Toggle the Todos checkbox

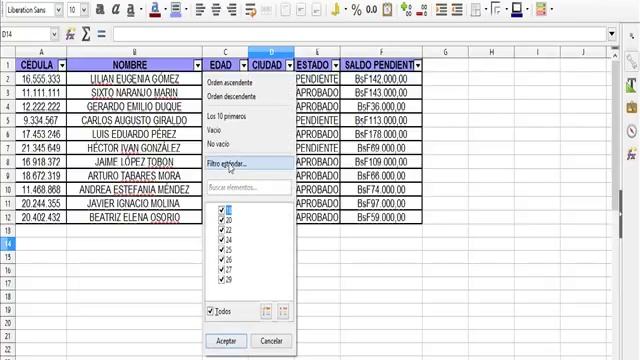(210, 311)
